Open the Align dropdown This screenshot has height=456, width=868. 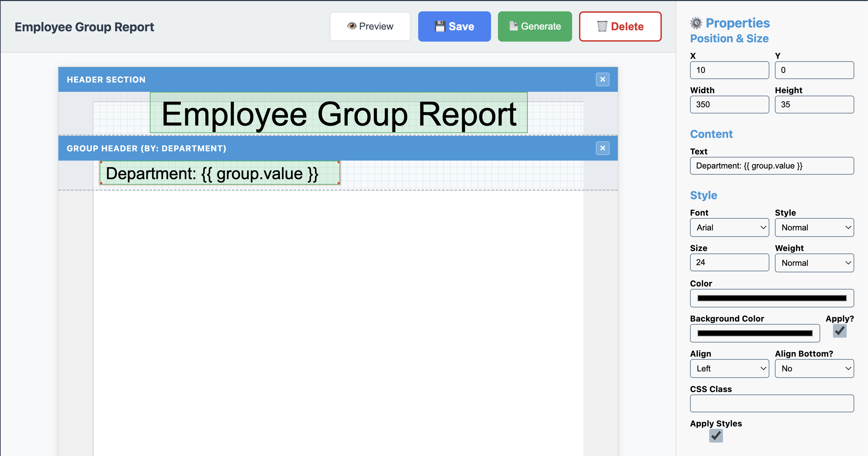point(730,368)
